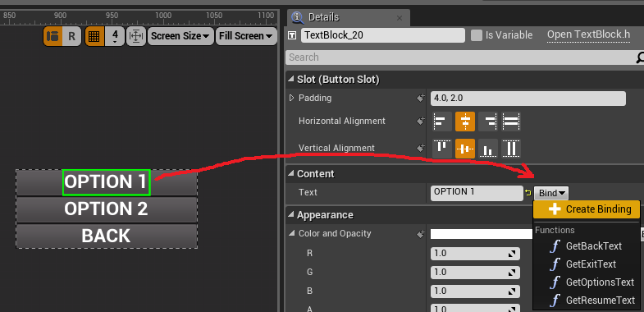
Task: Select the GetResumeText function
Action: point(586,300)
